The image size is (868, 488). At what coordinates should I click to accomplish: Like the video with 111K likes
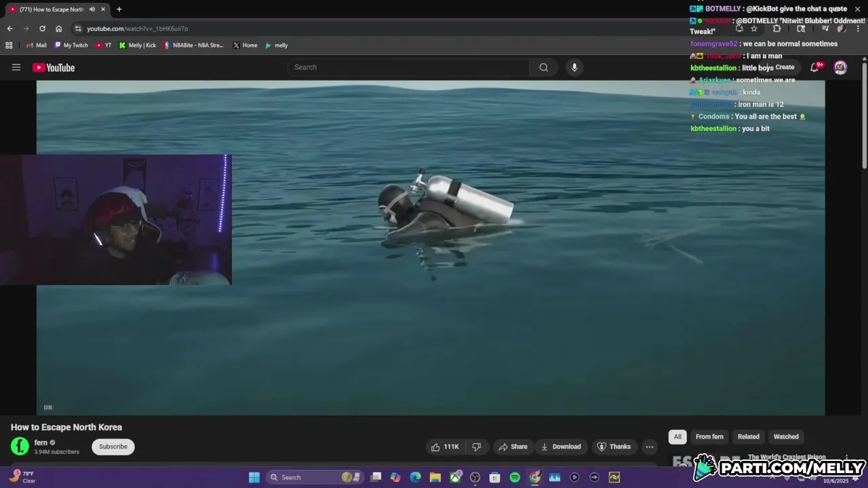446,447
